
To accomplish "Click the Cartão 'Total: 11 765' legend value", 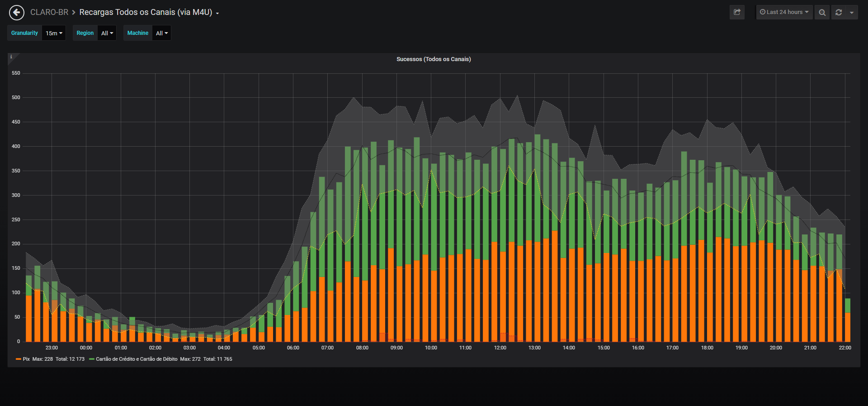I will (218, 359).
